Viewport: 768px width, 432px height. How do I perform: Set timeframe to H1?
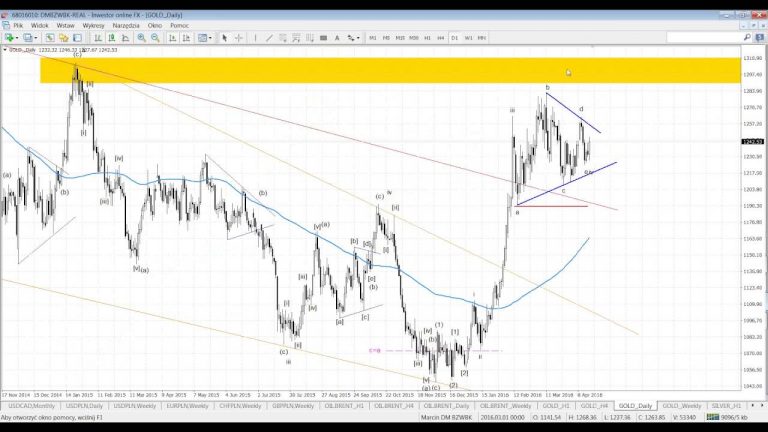[427, 38]
